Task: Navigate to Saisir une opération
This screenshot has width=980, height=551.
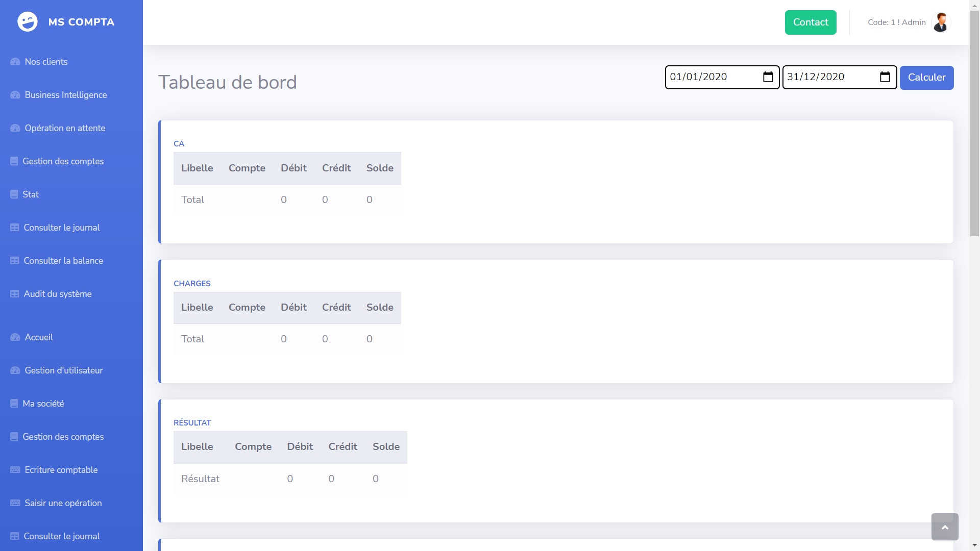Action: point(63,503)
